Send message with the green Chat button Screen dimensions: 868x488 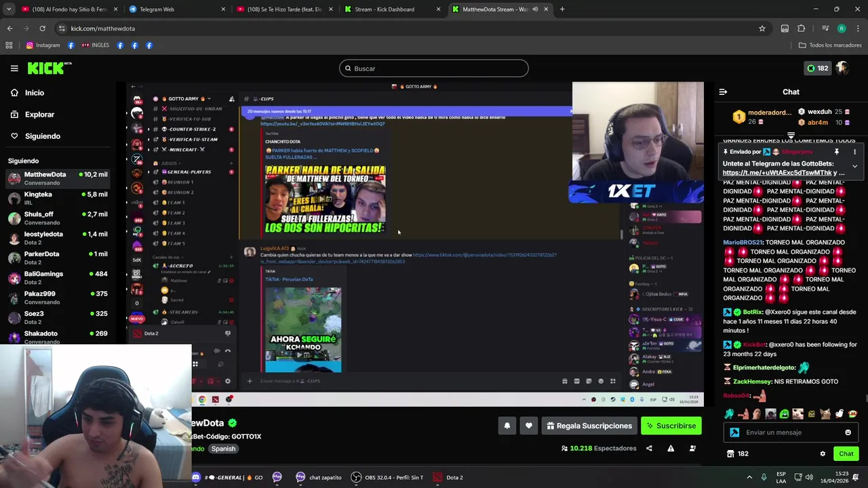coord(846,453)
